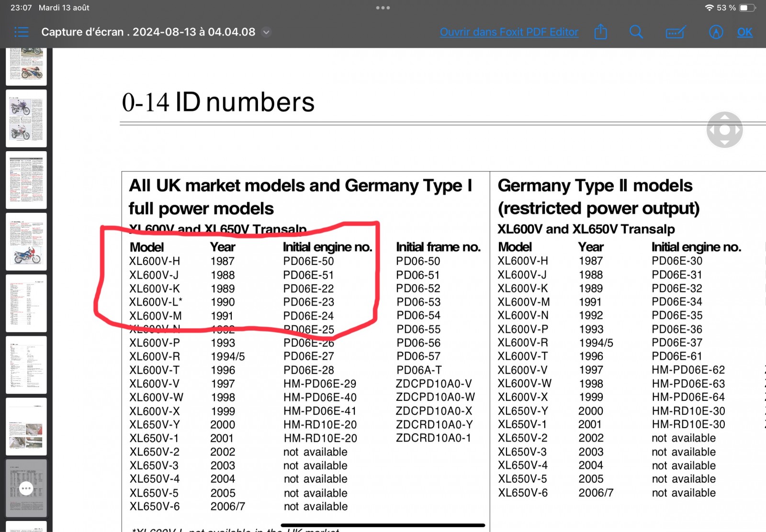Expand the document title chevron menu
Screen dimensions: 766x532
(267, 32)
